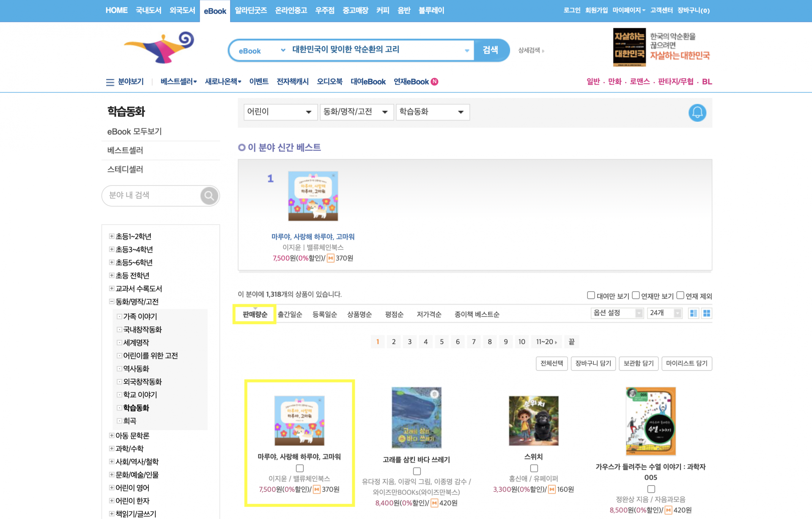The image size is (812, 519).
Task: Check the 연재 제외 checkbox
Action: click(680, 295)
